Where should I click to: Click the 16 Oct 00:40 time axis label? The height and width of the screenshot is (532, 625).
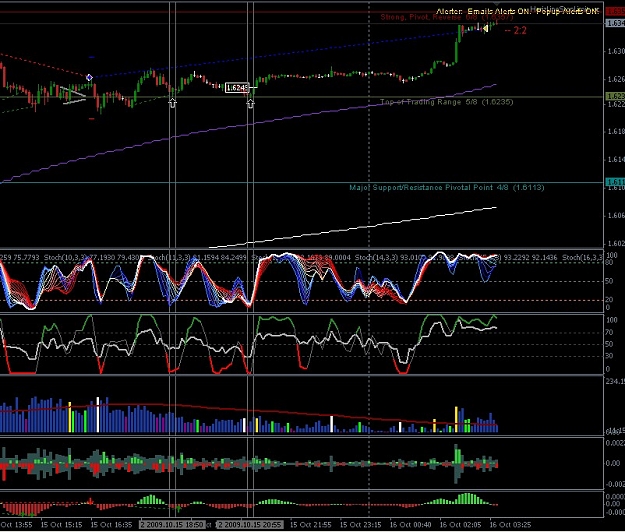410,524
